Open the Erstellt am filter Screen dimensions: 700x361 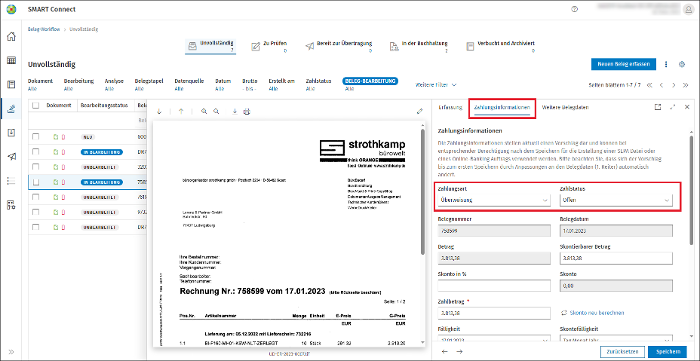pos(281,84)
